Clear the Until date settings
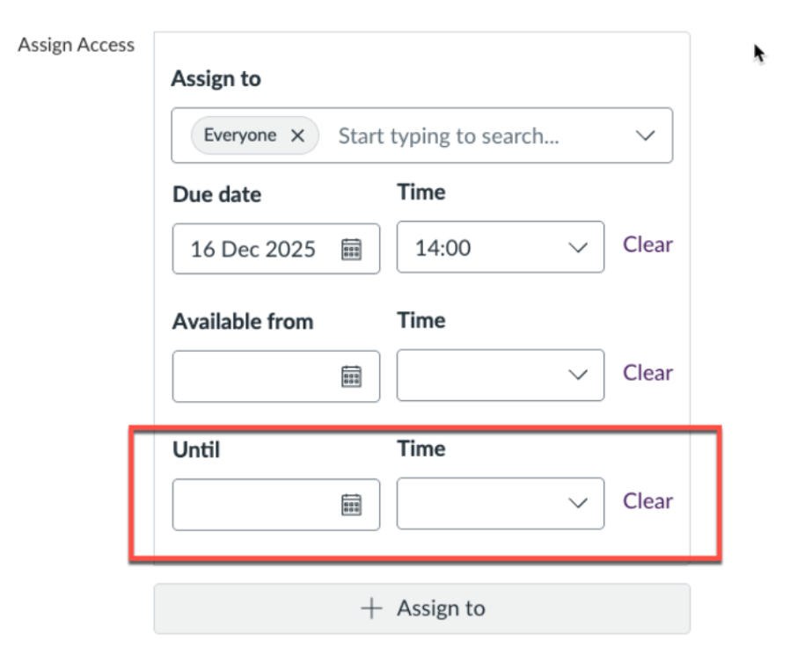812x671 pixels. tap(647, 501)
